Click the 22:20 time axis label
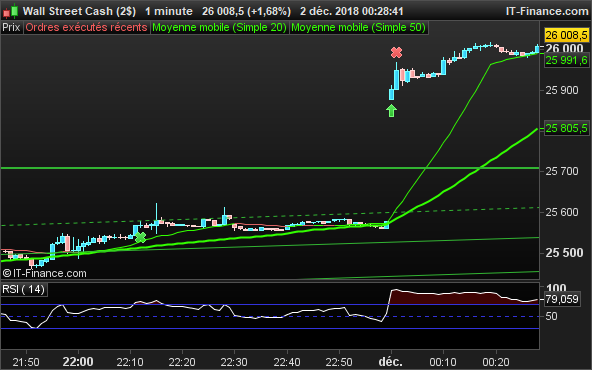The height and width of the screenshot is (370, 592). point(182,362)
